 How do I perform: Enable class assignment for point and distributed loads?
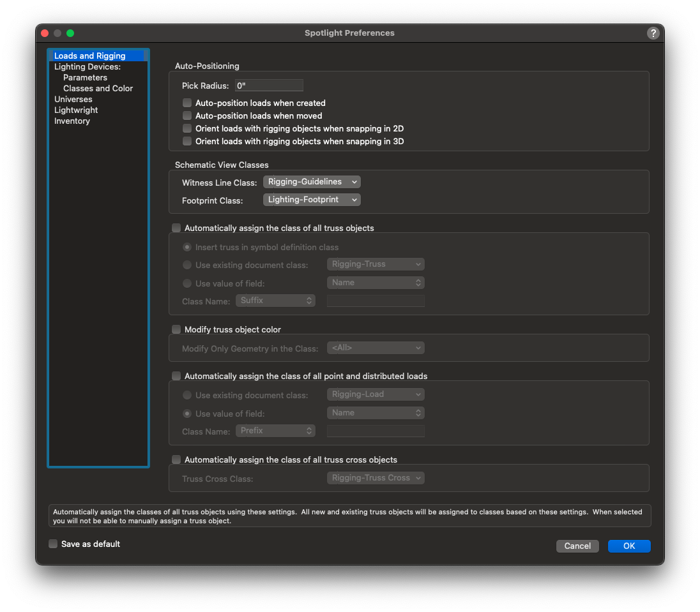coord(176,376)
